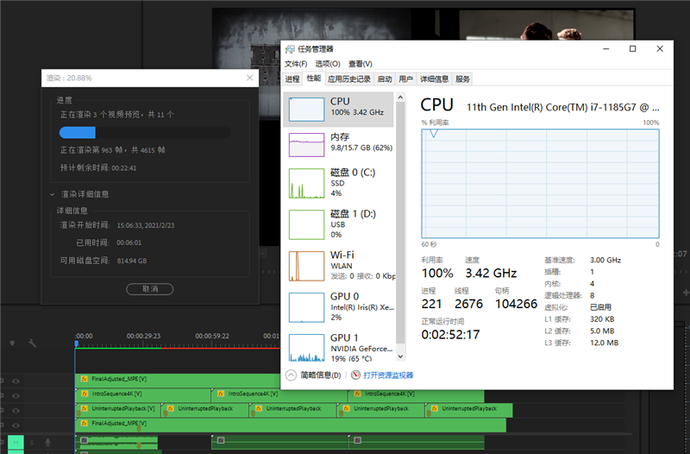The height and width of the screenshot is (454, 690).
Task: Click the sidebar vertical scrollbar thumb
Action: [400, 222]
